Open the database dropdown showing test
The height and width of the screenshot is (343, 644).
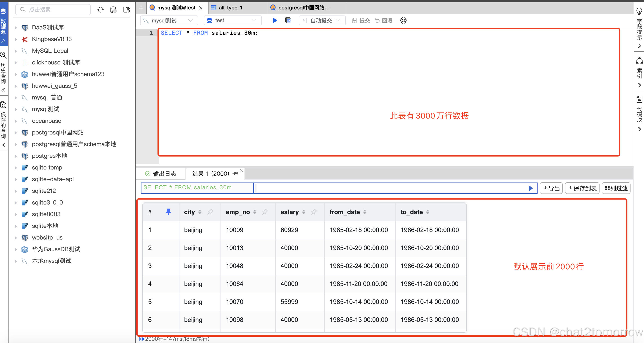point(254,20)
